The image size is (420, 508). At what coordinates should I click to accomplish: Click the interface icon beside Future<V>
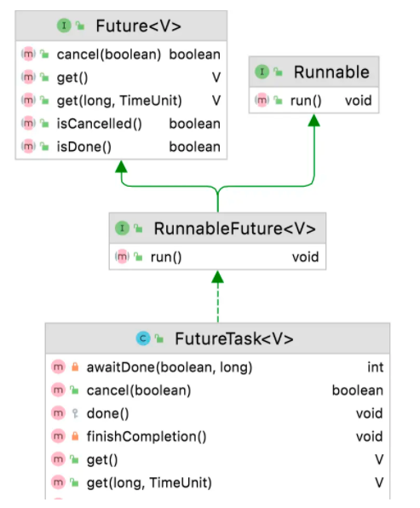[x=64, y=26]
